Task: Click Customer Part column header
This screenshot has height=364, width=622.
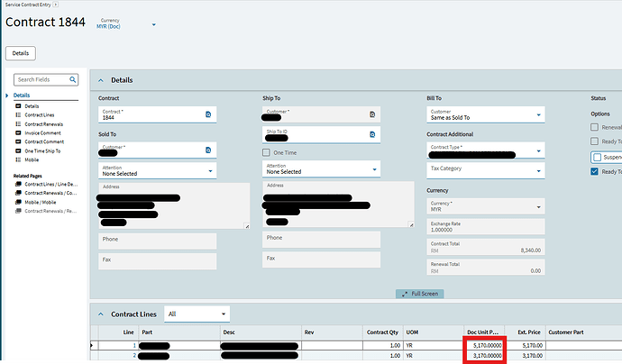Action: coord(566,332)
